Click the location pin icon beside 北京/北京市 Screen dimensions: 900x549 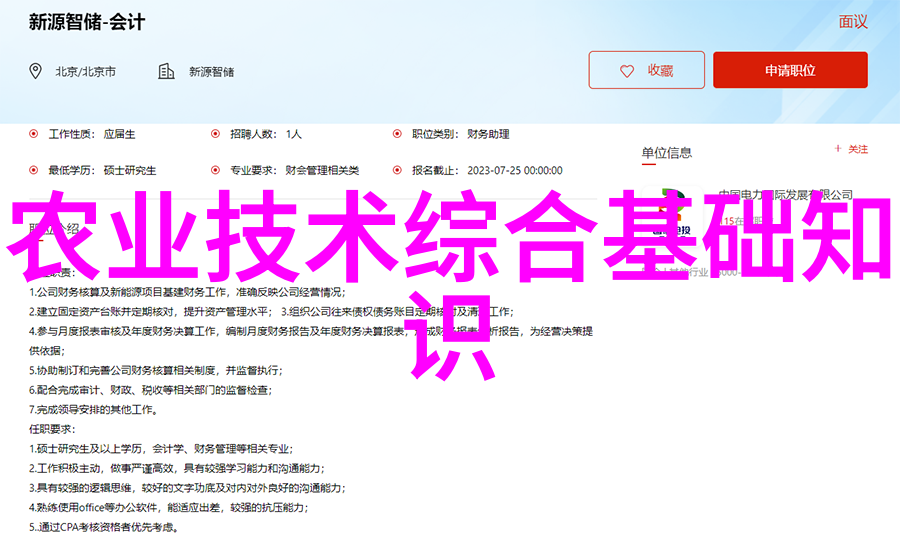click(36, 71)
